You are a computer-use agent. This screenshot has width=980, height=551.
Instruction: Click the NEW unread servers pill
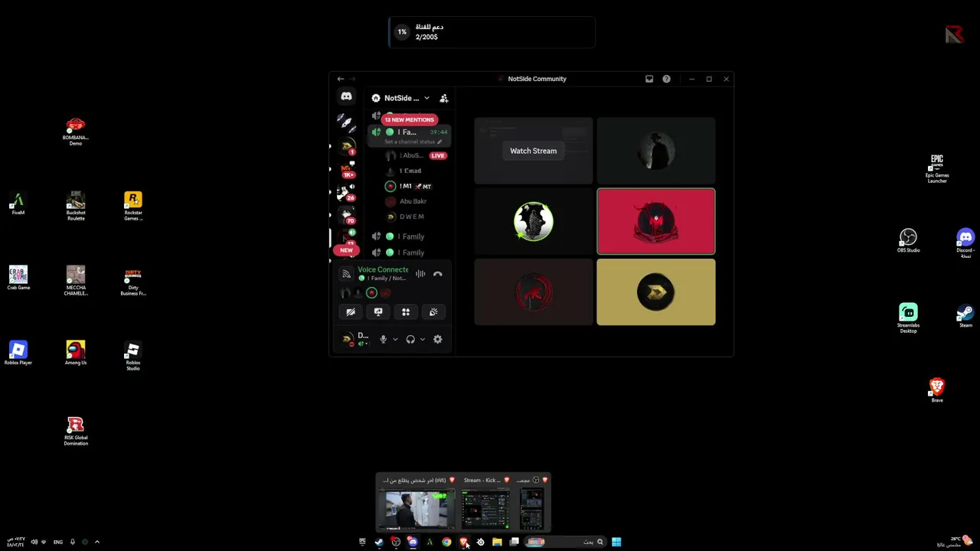[346, 250]
